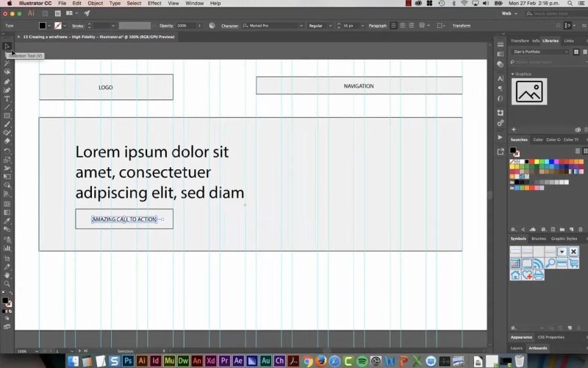
Task: Click the shopping cart symbol
Action: click(x=573, y=263)
